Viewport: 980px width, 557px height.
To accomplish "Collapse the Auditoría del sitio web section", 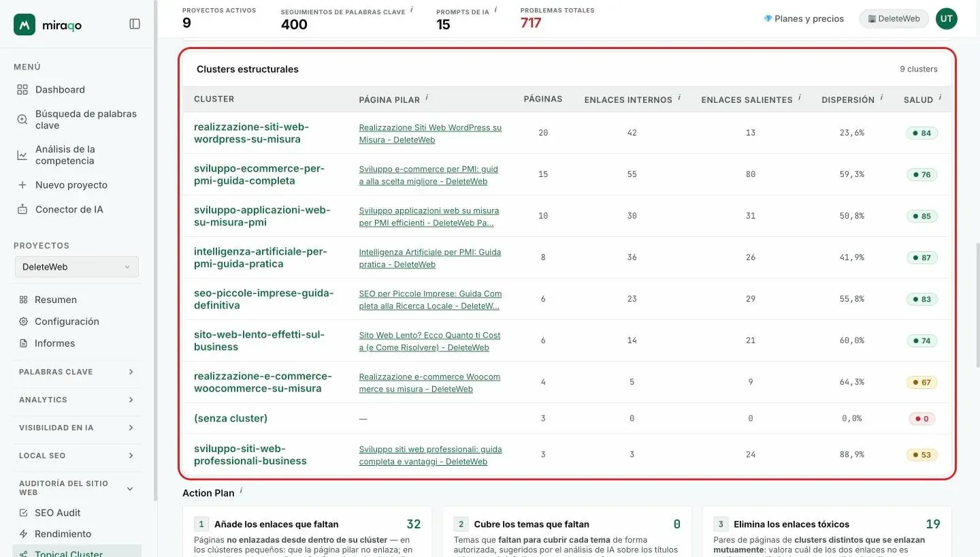I will click(77, 488).
